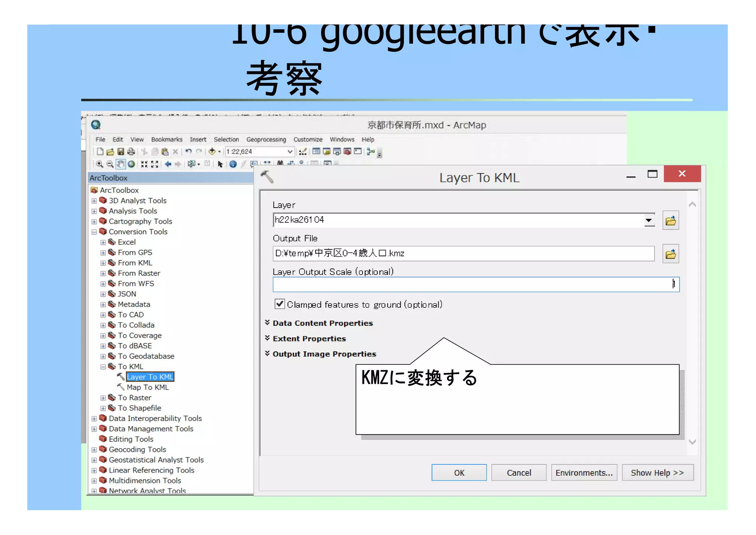Open the Python window icon
The width and height of the screenshot is (756, 535).
(357, 151)
